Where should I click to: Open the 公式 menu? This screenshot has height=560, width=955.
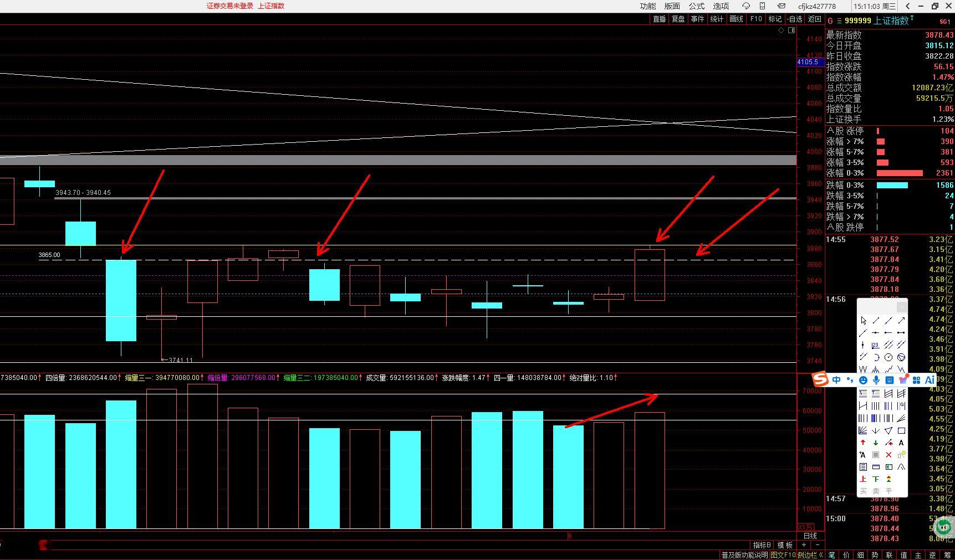click(x=696, y=6)
